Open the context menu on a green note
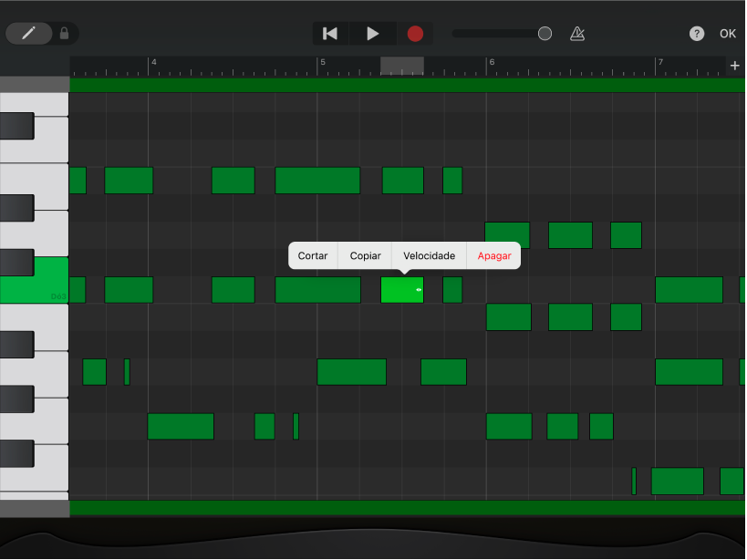747x560 pixels. pyautogui.click(x=402, y=289)
